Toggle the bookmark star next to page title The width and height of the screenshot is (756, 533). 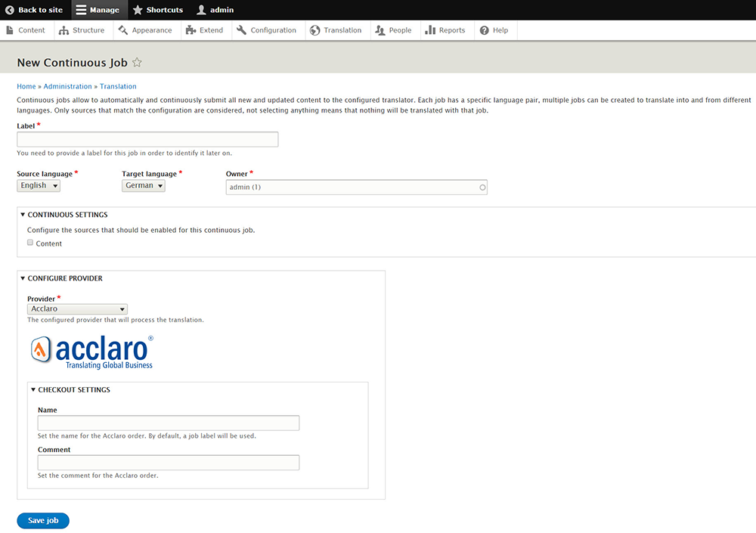[137, 64]
